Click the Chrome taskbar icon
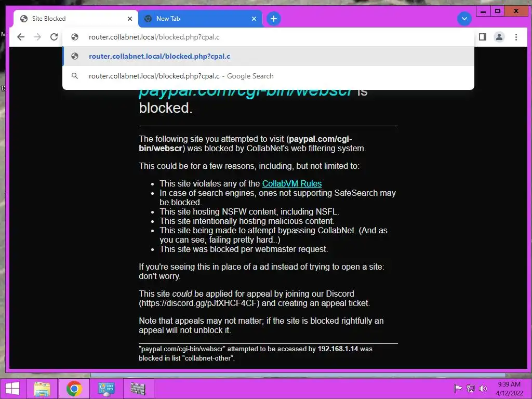Screen dimensions: 532x399 click(x=74, y=389)
